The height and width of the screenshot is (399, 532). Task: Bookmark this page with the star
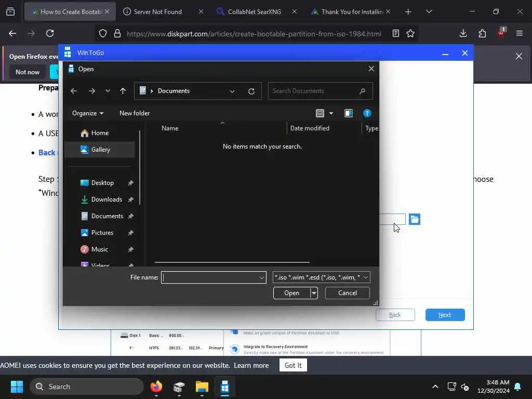pyautogui.click(x=410, y=33)
